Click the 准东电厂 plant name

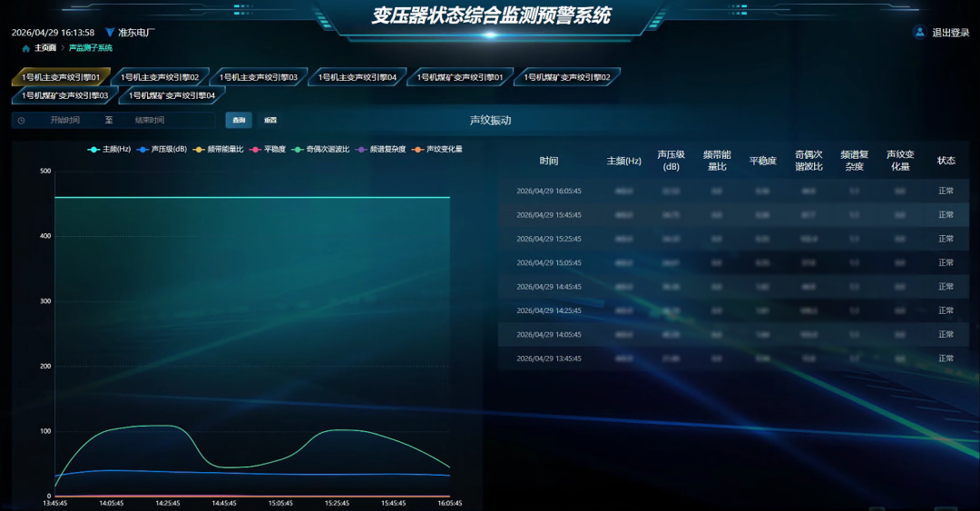136,33
